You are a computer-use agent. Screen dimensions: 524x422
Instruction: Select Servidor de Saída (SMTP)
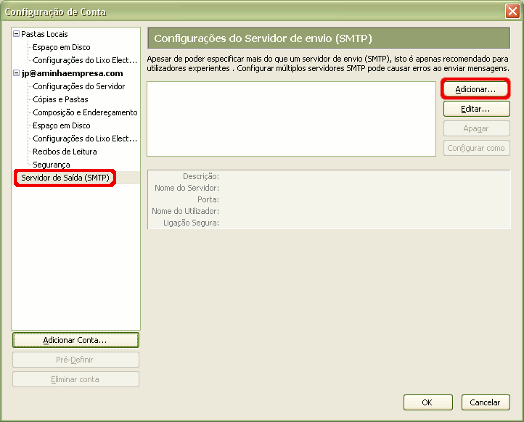[65, 178]
